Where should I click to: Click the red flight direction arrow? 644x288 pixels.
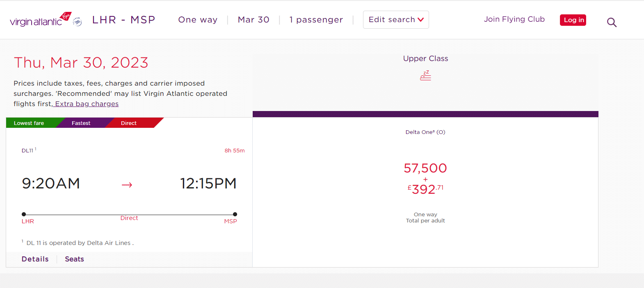pyautogui.click(x=127, y=185)
